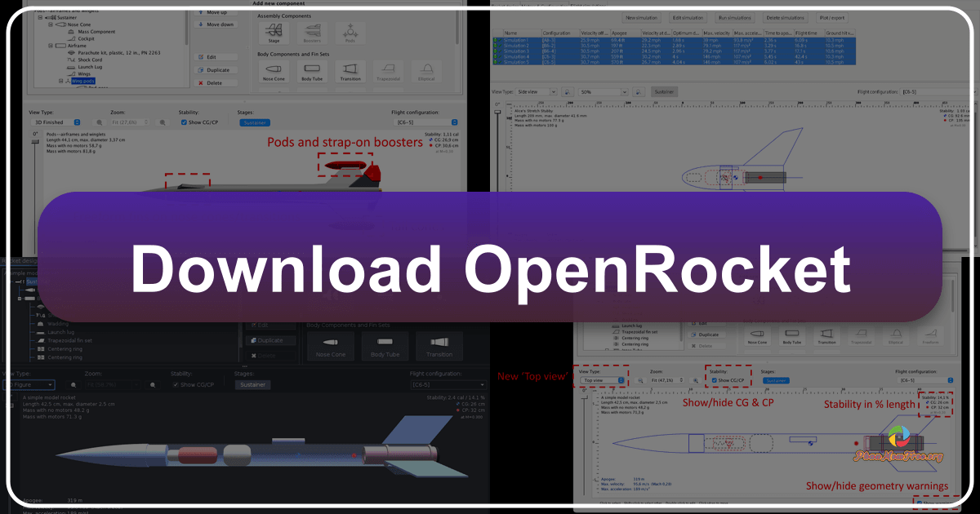This screenshot has width=980, height=514.
Task: Uncheck Show CG/CP in the top-left view panel
Action: (185, 121)
